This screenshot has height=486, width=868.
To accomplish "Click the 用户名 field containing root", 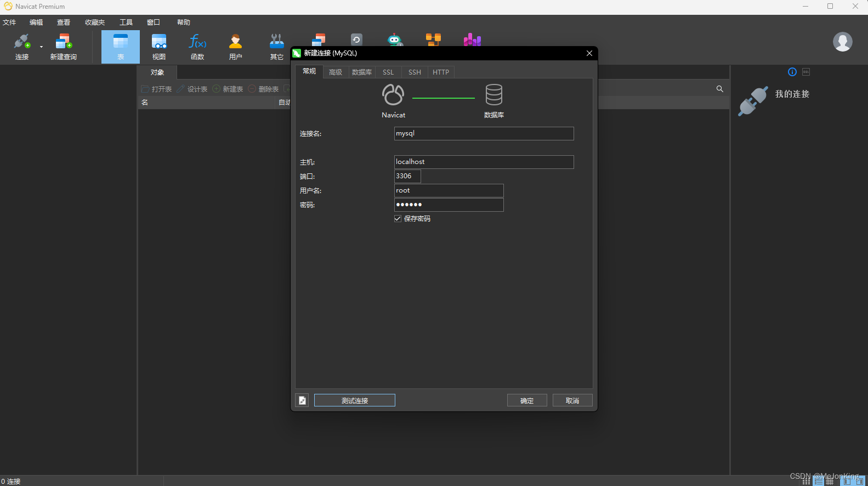I will (449, 190).
